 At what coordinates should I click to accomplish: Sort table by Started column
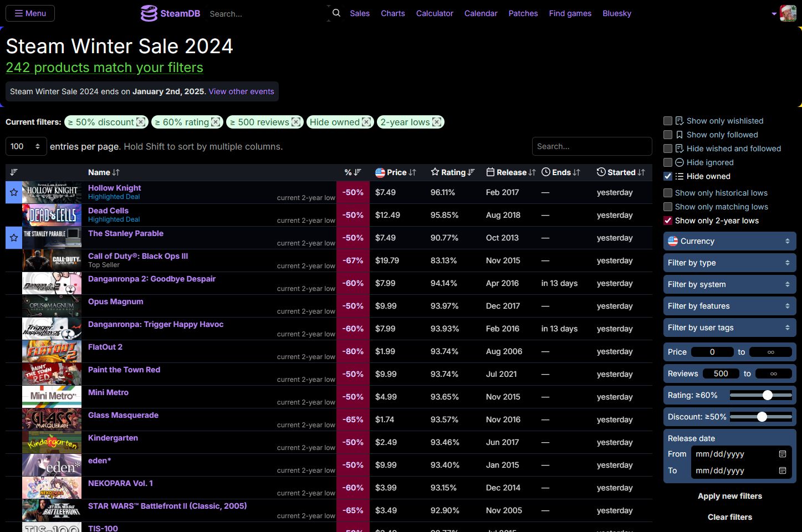click(x=621, y=172)
